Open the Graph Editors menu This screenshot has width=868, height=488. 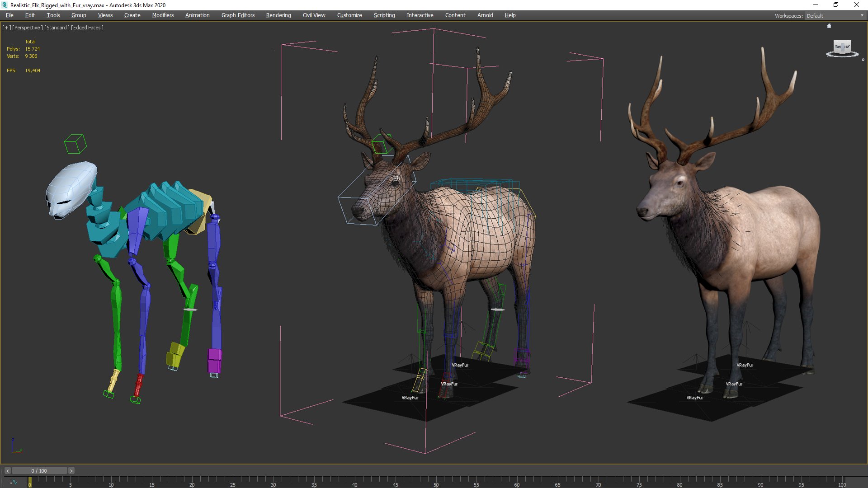tap(238, 15)
